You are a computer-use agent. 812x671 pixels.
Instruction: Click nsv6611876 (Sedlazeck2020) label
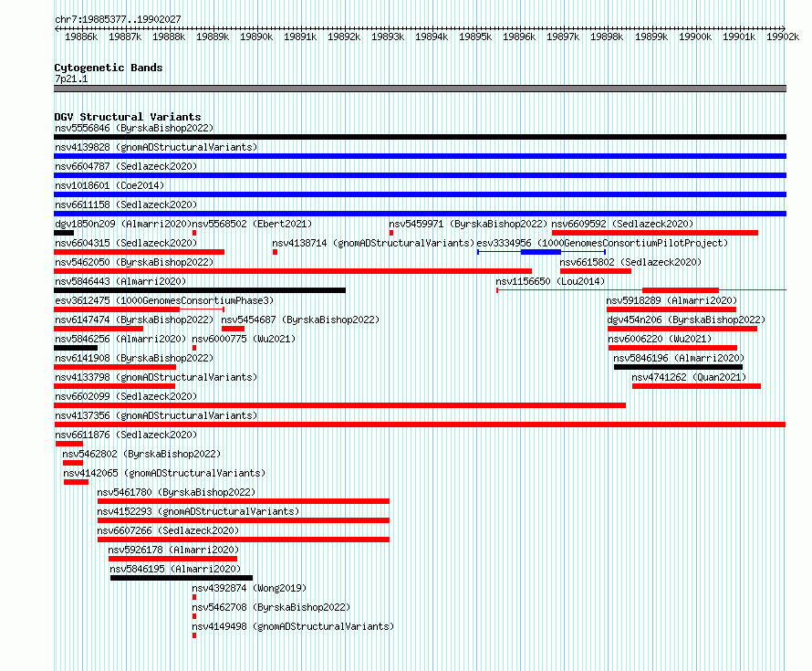click(x=126, y=435)
